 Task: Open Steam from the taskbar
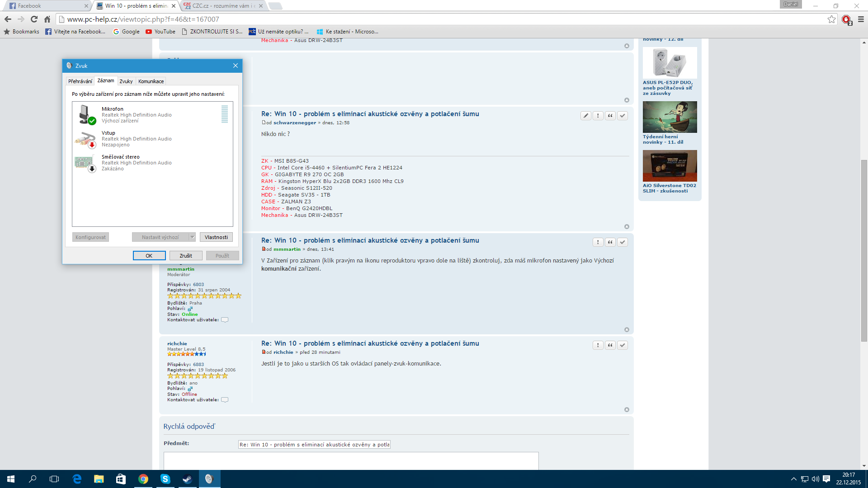pyautogui.click(x=187, y=479)
